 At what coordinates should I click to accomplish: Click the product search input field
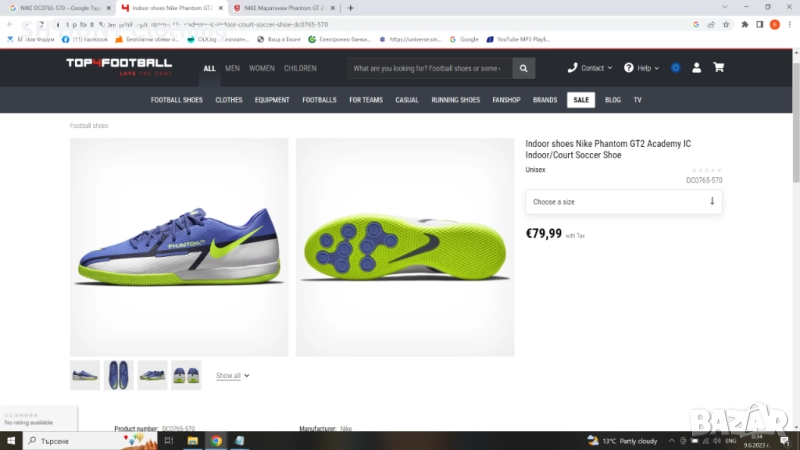coord(430,68)
